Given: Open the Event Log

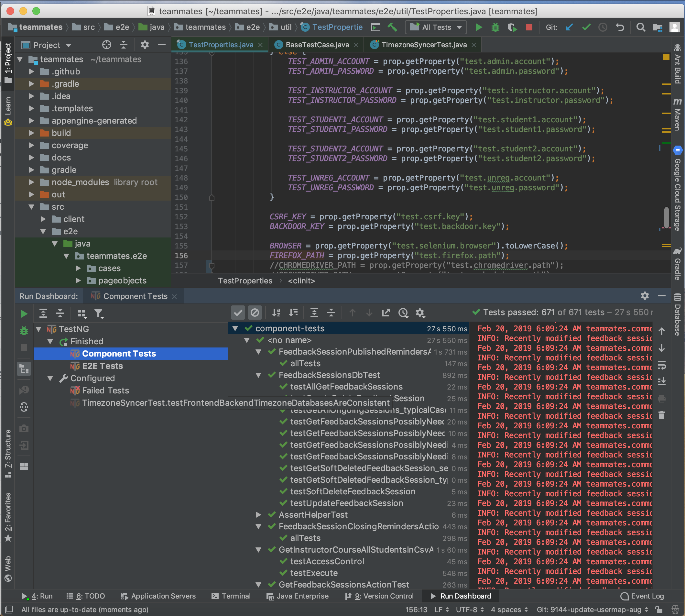Looking at the screenshot, I should click(x=642, y=596).
